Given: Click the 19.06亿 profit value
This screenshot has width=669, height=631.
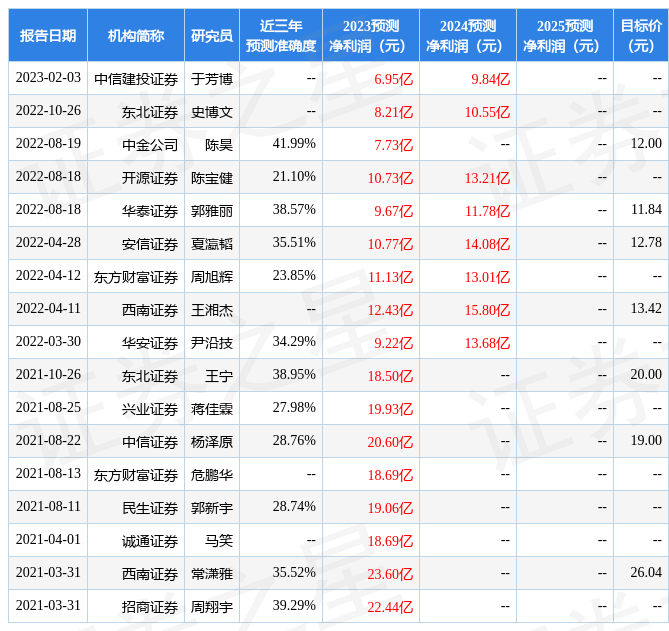Looking at the screenshot, I should coord(390,508).
